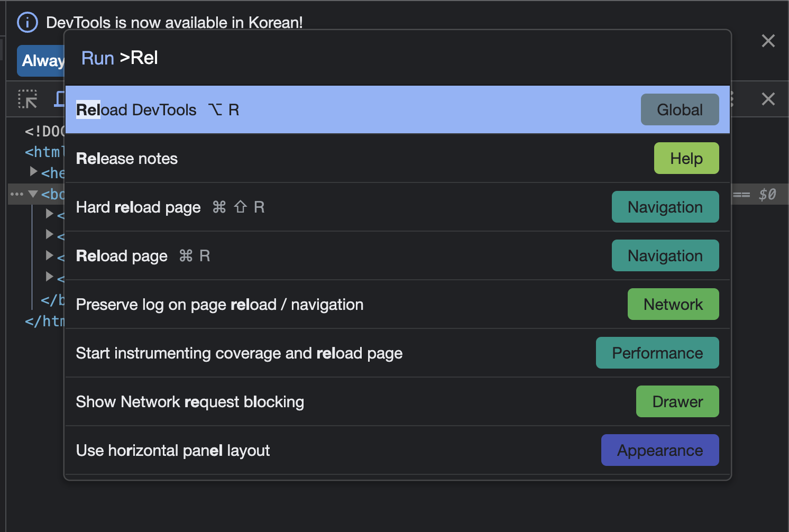
Task: Expand third child node under body
Action: click(x=49, y=255)
